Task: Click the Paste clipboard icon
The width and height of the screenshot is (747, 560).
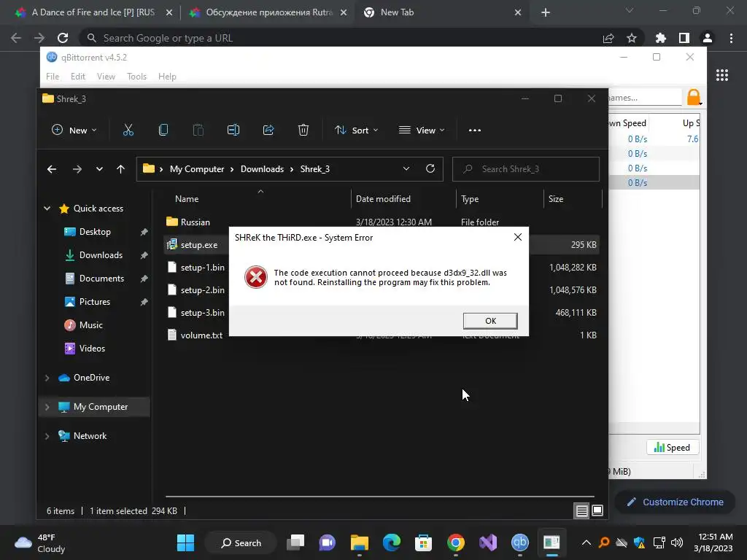Action: click(198, 130)
